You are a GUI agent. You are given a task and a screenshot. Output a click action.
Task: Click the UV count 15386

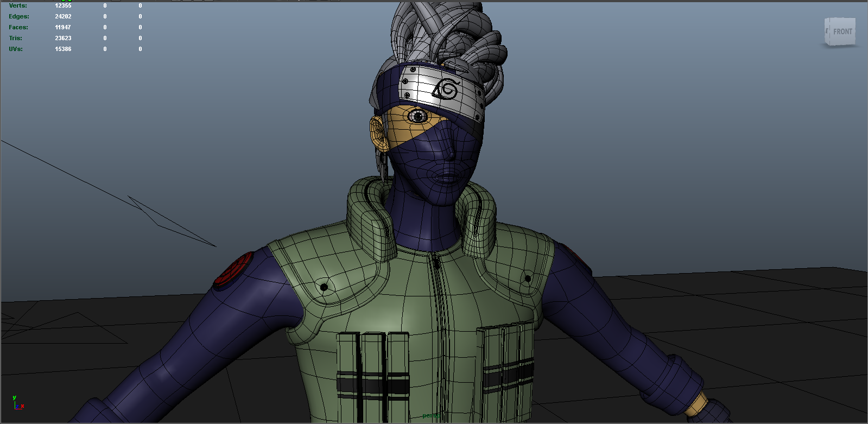(x=63, y=49)
